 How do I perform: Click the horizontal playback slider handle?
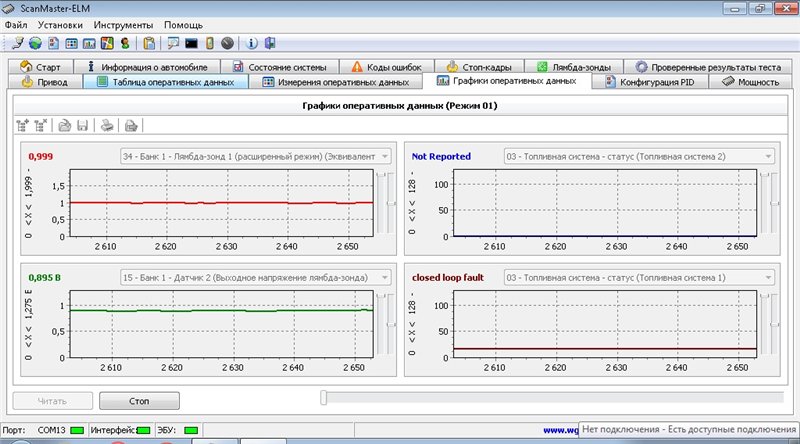pos(323,398)
